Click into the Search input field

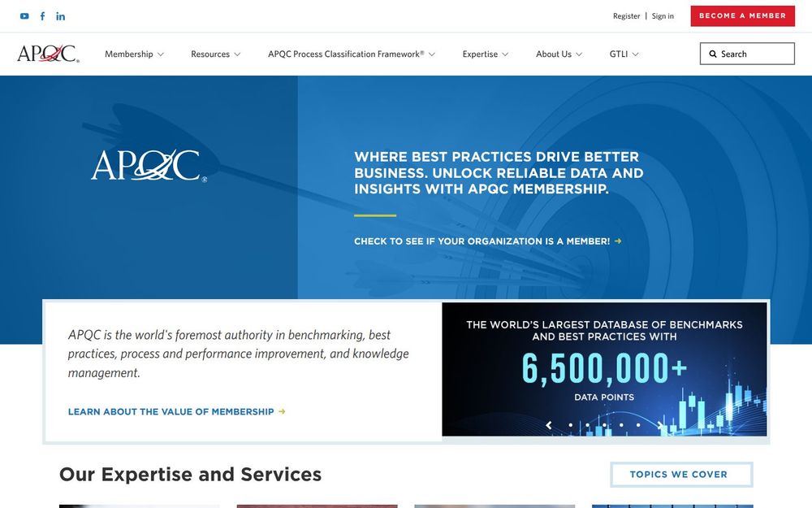747,54
